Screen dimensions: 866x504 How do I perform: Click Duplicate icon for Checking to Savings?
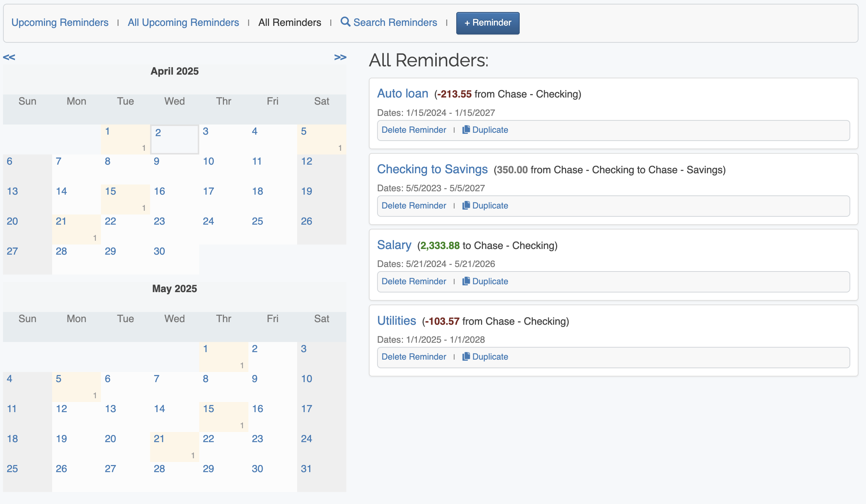466,205
